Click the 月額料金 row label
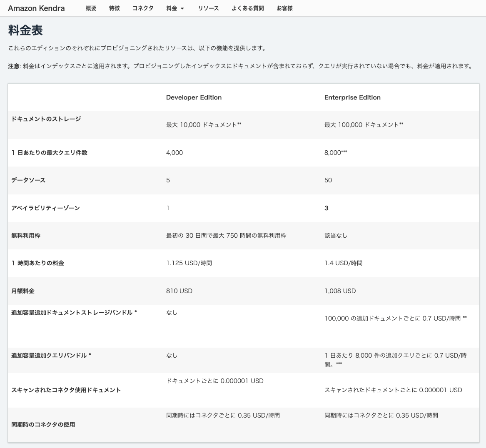The image size is (486, 448). point(23,291)
